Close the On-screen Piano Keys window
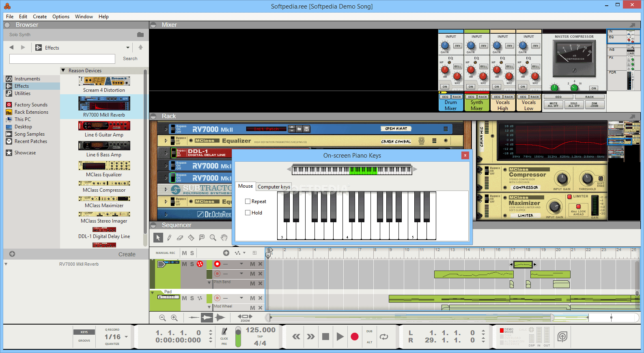 465,155
